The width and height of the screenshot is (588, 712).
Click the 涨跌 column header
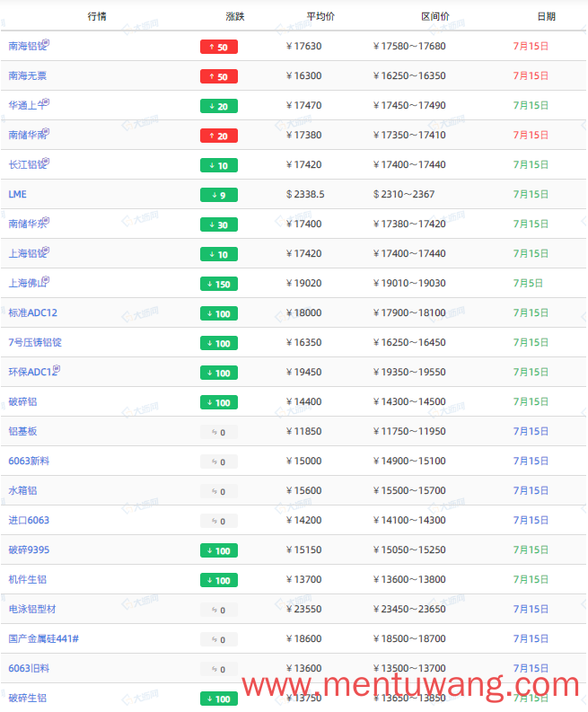pyautogui.click(x=235, y=17)
